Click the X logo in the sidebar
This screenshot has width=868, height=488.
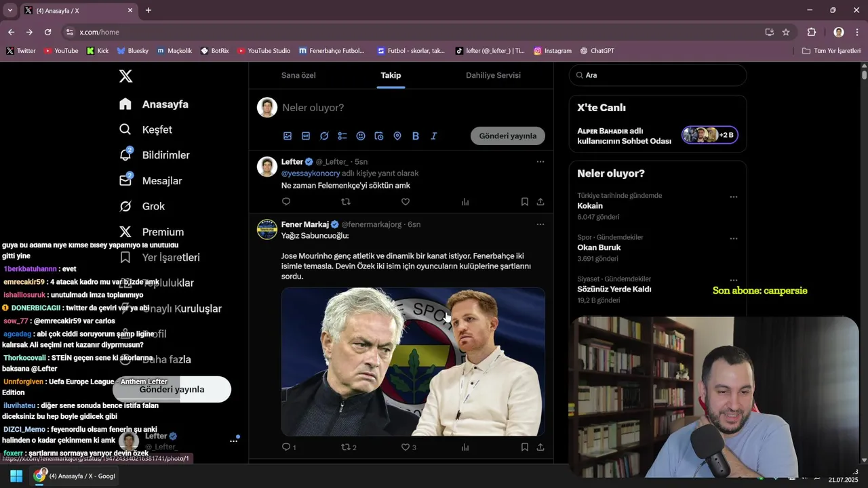click(125, 77)
